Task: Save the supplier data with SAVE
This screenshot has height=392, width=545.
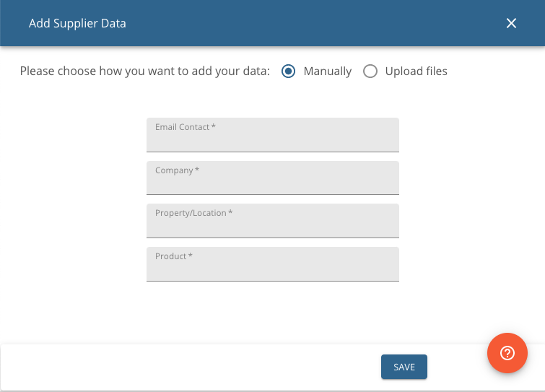Action: pos(404,367)
